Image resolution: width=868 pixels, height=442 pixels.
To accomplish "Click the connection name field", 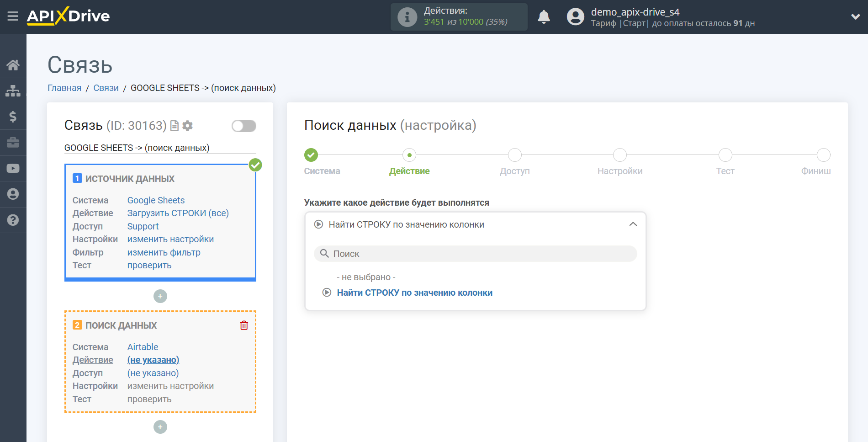I will [160, 148].
